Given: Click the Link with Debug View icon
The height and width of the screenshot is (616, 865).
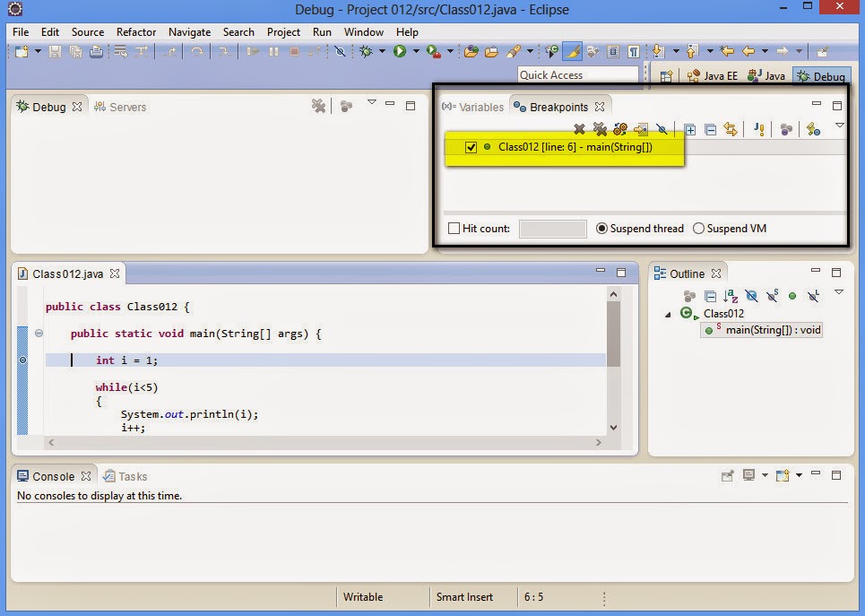Looking at the screenshot, I should pos(731,129).
